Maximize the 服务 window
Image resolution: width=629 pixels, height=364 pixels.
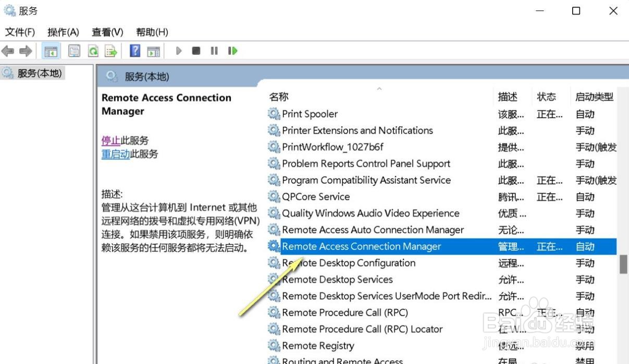(x=576, y=10)
